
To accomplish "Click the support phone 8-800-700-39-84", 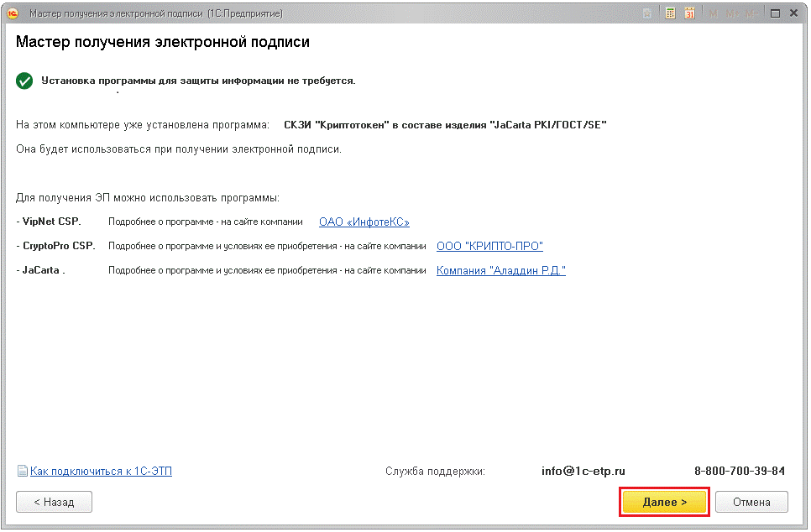I will (x=740, y=472).
